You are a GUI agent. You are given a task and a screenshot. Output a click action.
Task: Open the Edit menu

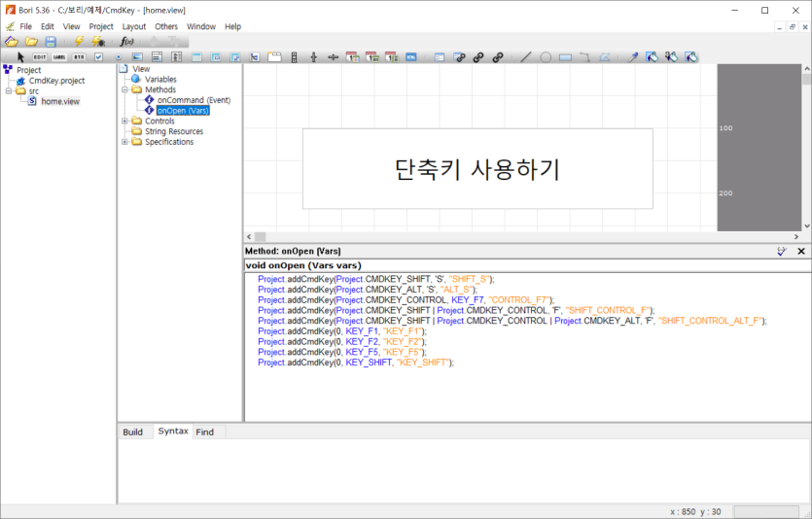click(x=47, y=26)
